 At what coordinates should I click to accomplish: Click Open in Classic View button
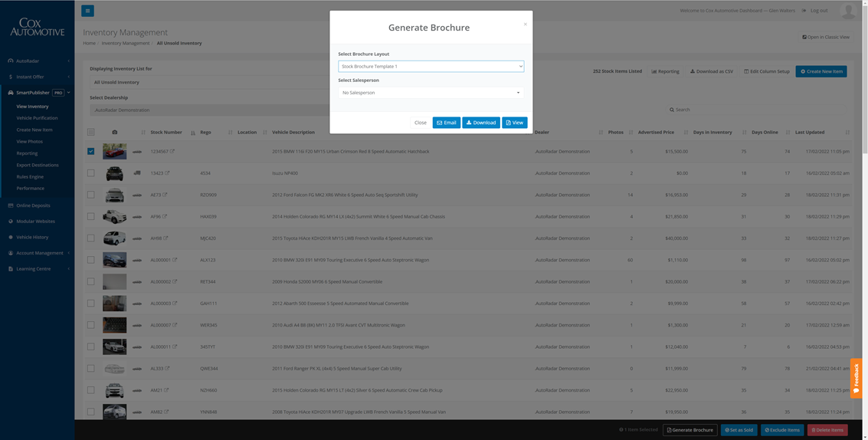point(825,37)
